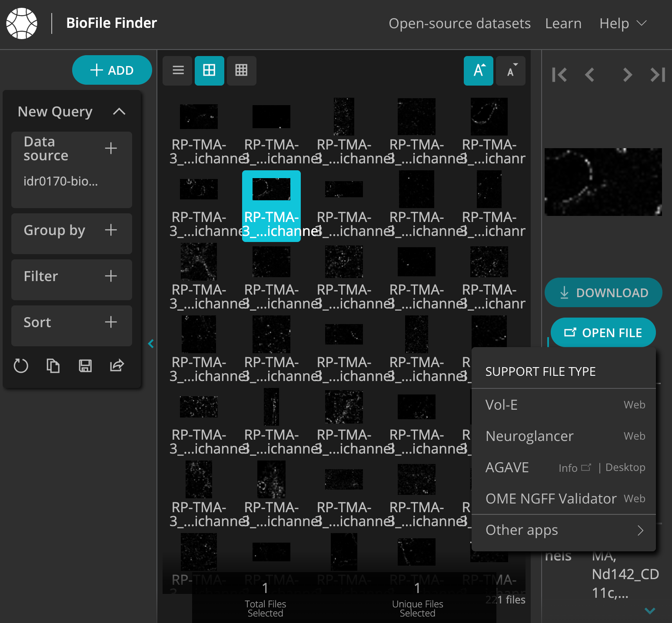Expand Other apps submenu
This screenshot has width=672, height=623.
coord(563,530)
